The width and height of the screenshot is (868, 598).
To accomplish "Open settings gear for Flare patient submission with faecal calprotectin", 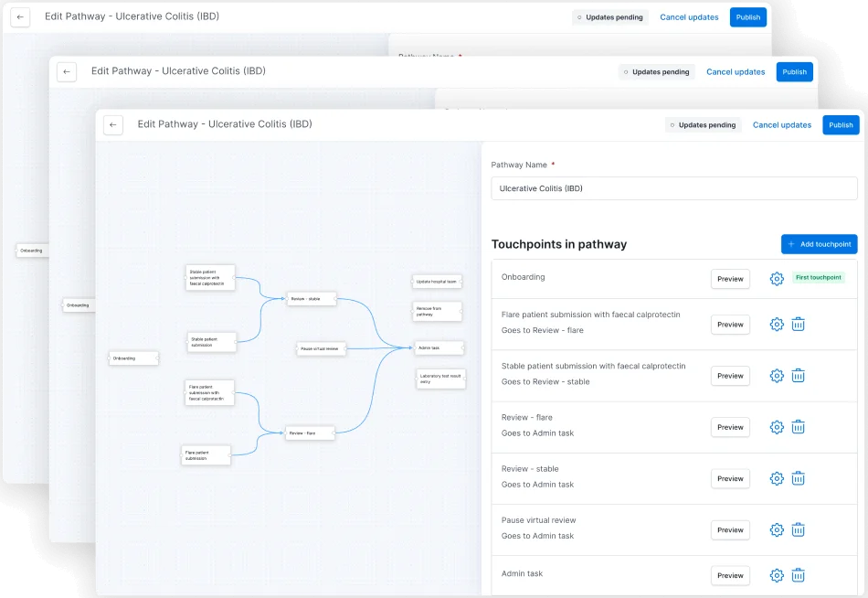I will [777, 325].
